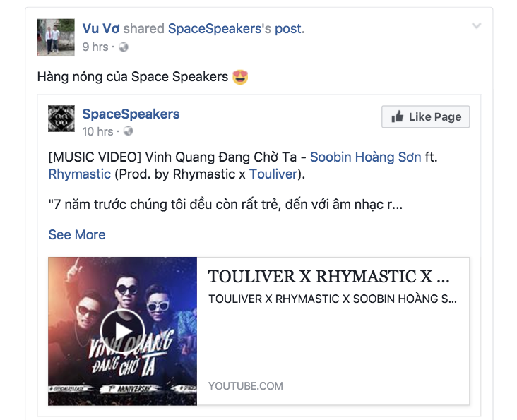
Task: Open Vu Vơ's profile name link
Action: click(x=101, y=29)
